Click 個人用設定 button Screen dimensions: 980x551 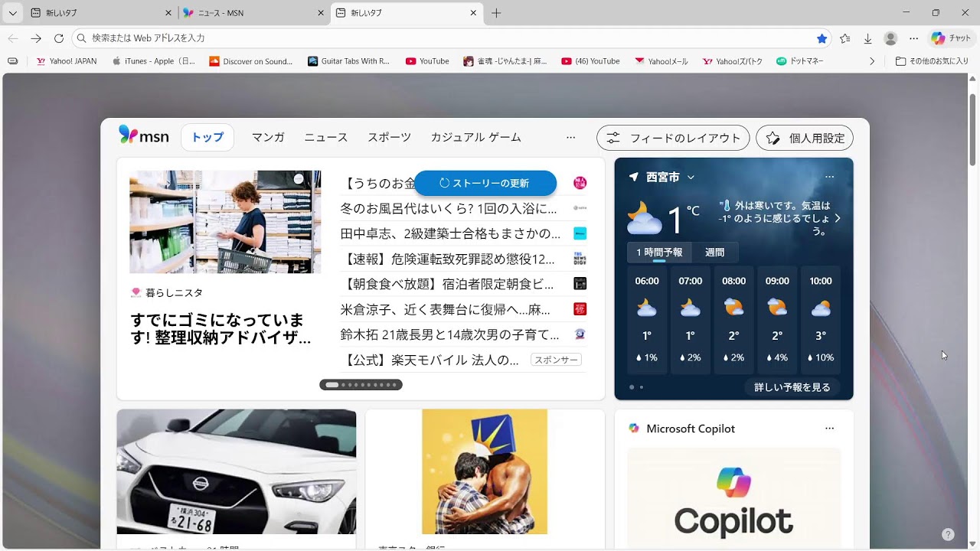(805, 138)
